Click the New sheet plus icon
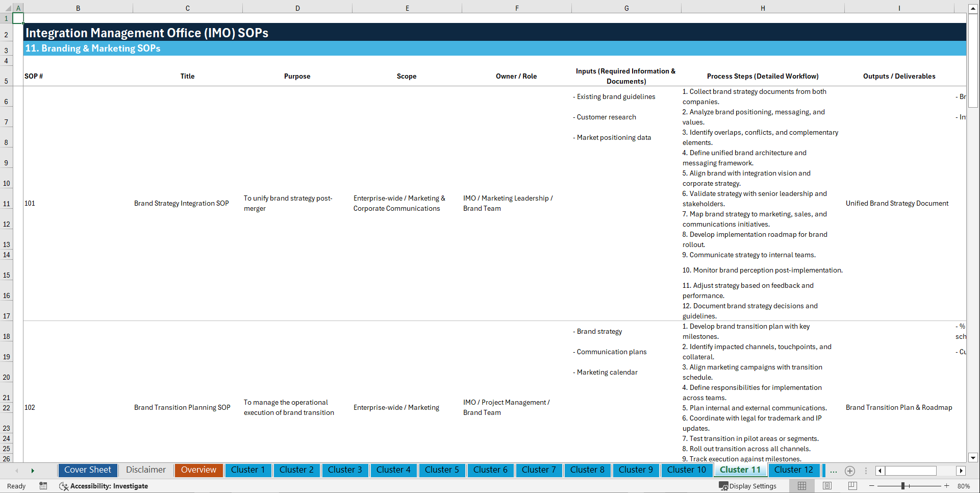980x493 pixels. [850, 471]
